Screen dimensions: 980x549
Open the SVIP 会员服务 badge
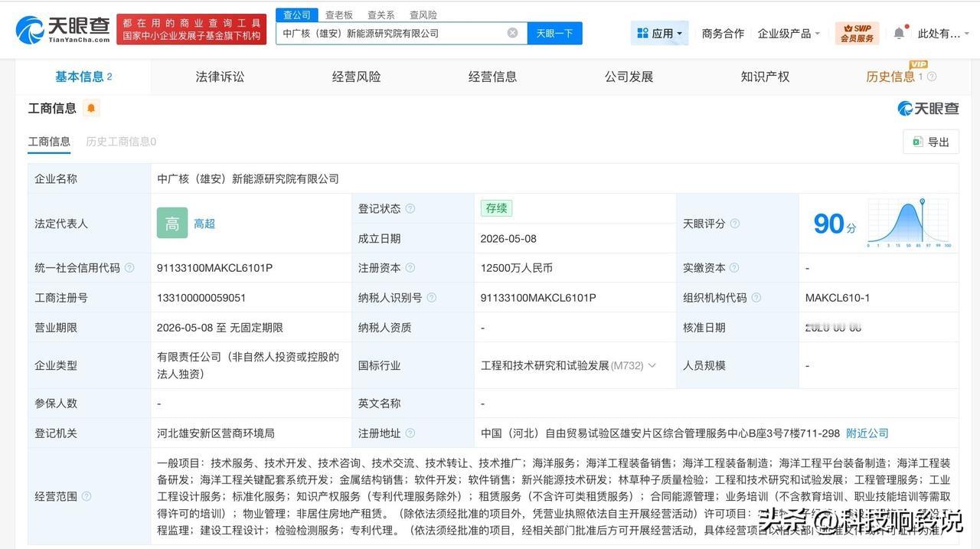857,33
